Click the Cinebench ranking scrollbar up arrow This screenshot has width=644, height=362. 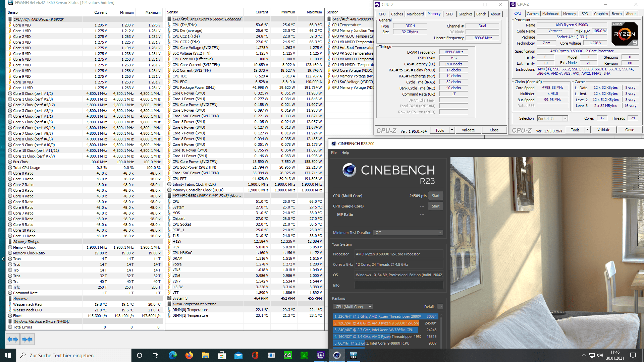pyautogui.click(x=441, y=316)
